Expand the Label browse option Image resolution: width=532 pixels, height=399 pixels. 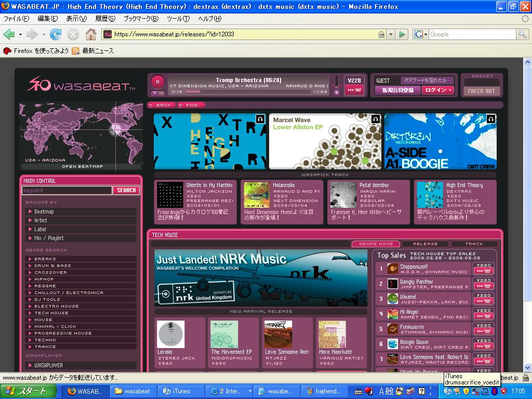click(x=81, y=229)
